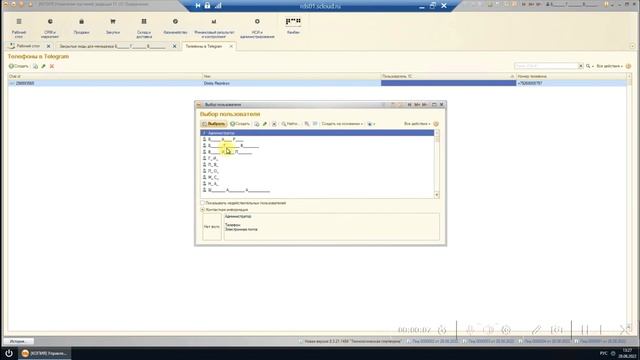This screenshot has height=360, width=640.
Task: Open the power menu on the taskbar
Action: tap(9, 353)
